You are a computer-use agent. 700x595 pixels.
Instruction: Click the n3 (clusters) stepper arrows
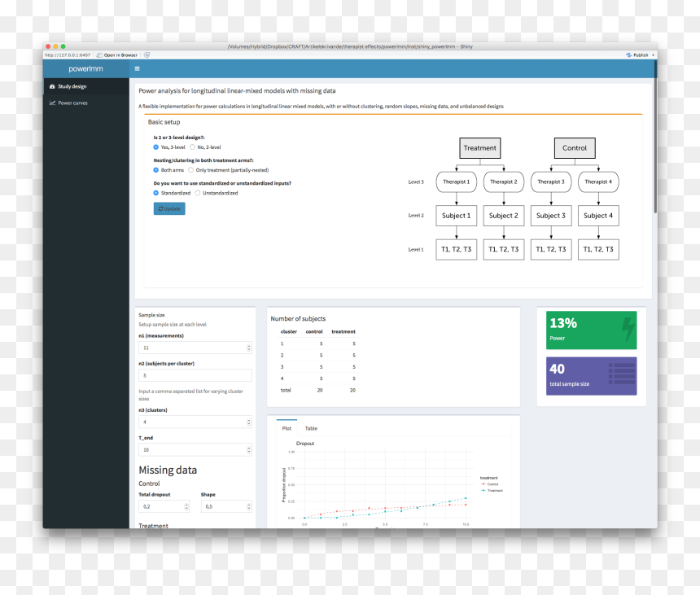coord(248,422)
